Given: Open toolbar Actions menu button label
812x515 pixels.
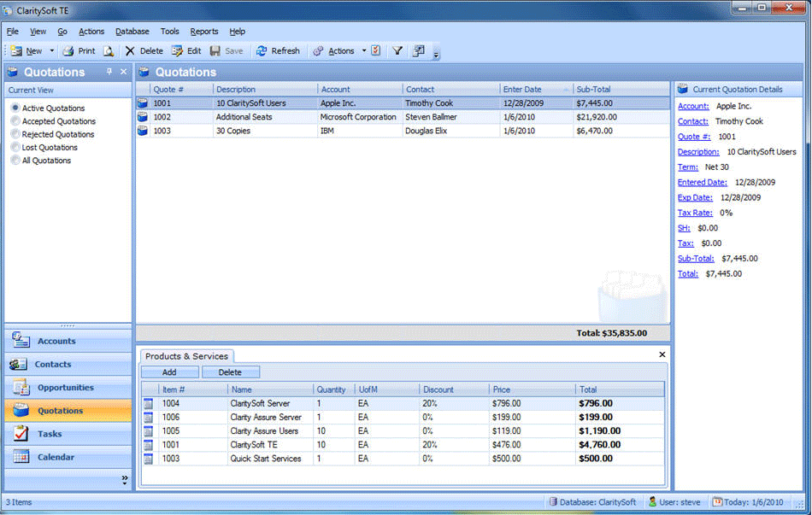Looking at the screenshot, I should [x=341, y=50].
